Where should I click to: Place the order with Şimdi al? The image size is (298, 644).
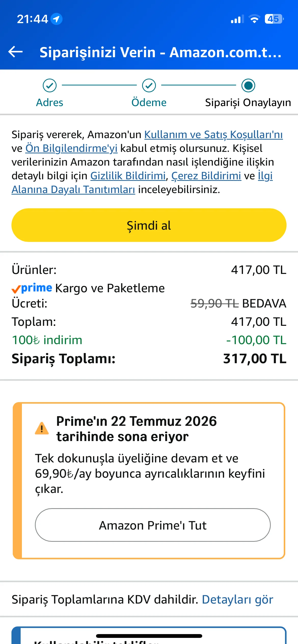pos(149,225)
